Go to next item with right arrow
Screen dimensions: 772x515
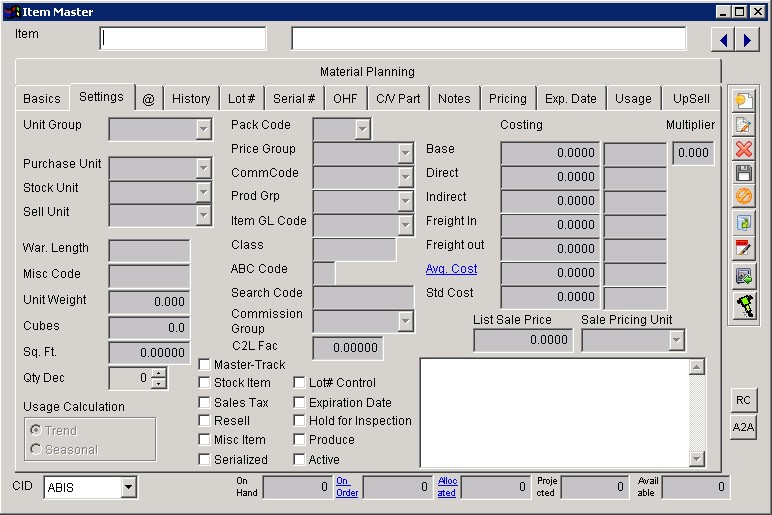pos(746,39)
